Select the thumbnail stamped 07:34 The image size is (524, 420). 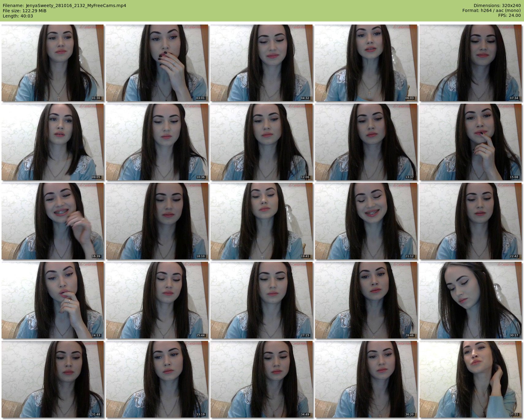coord(470,63)
